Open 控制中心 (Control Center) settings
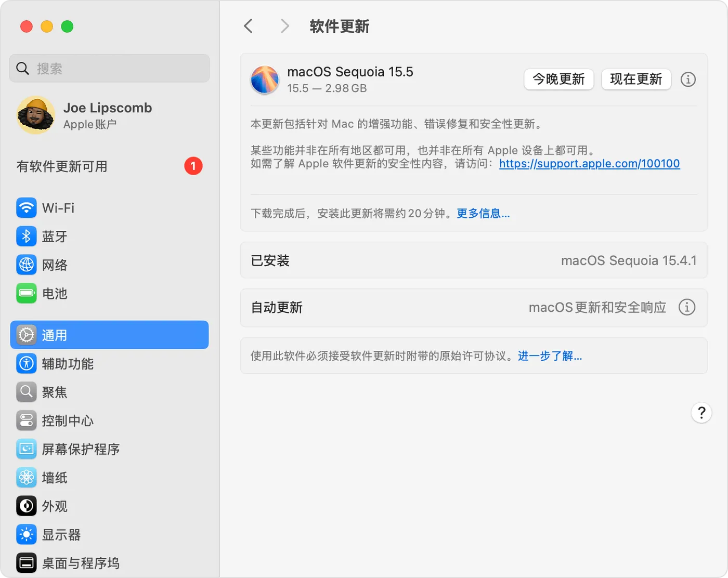The height and width of the screenshot is (578, 728). [x=67, y=421]
